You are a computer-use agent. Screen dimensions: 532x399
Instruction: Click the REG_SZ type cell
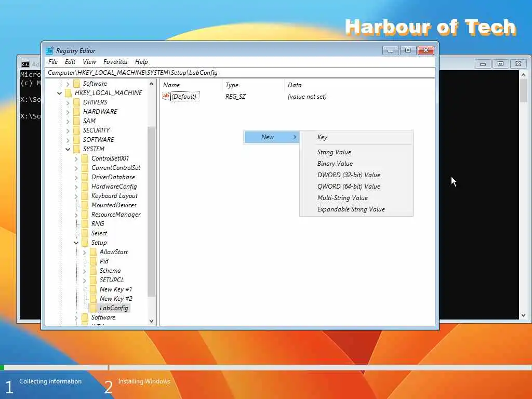point(235,96)
